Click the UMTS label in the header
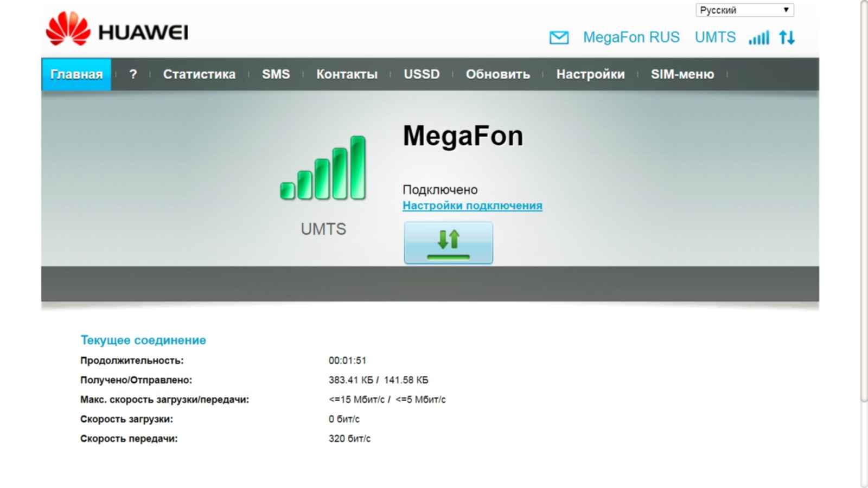 pos(715,37)
